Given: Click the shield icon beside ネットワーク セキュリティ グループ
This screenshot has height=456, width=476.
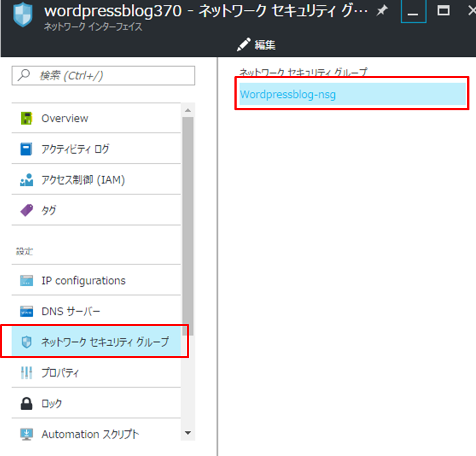Looking at the screenshot, I should [27, 342].
